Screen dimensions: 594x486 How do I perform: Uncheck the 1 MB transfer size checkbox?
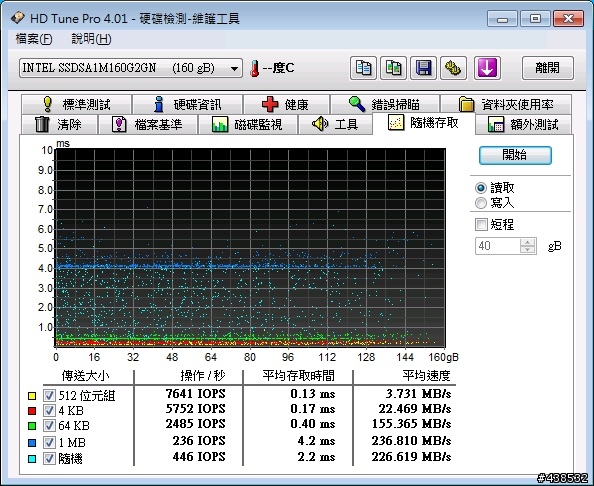[49, 442]
